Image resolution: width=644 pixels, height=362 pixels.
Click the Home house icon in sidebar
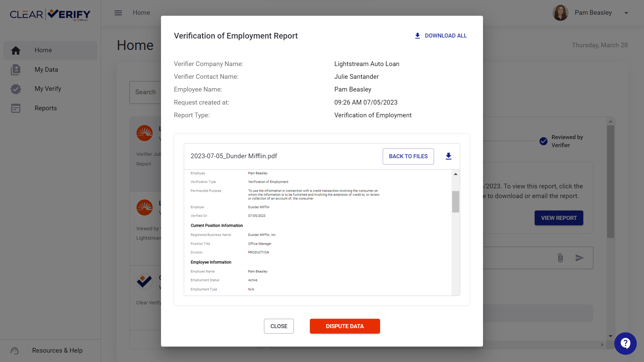16,50
